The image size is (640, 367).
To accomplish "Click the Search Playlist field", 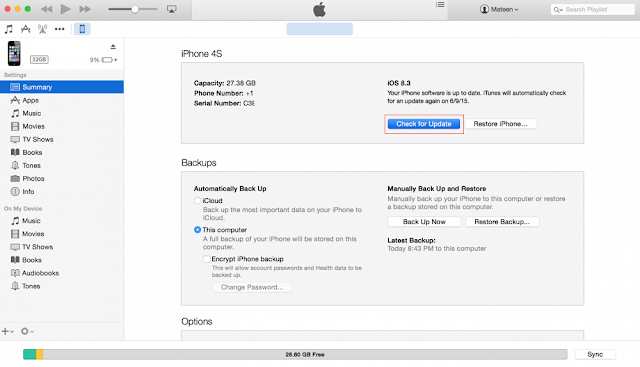I will pos(592,9).
